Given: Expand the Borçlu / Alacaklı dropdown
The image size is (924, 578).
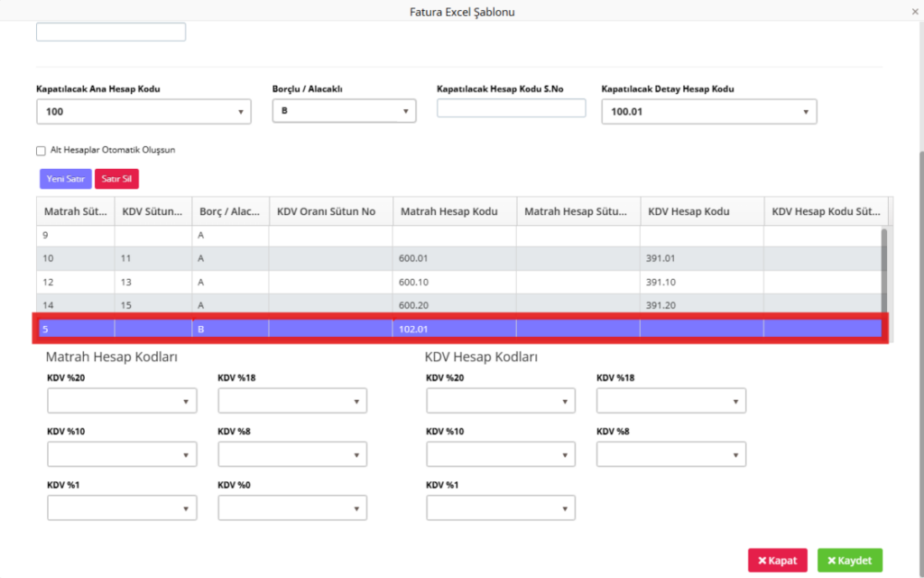Looking at the screenshot, I should [344, 111].
